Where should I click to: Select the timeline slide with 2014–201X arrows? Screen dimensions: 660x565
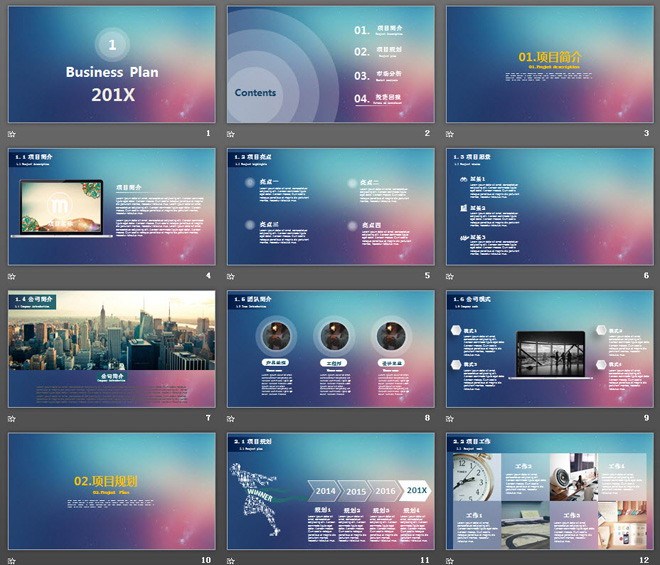tap(330, 490)
